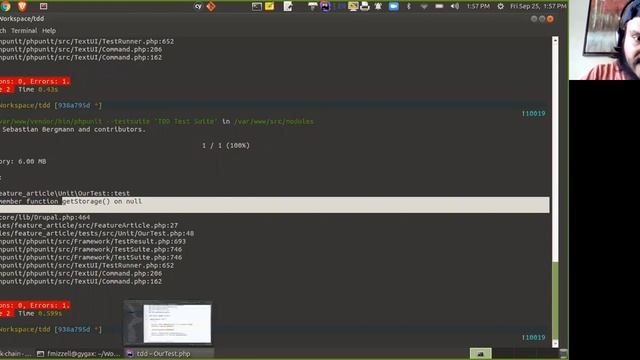Click the Cypress 'cy' tray icon

click(198, 6)
